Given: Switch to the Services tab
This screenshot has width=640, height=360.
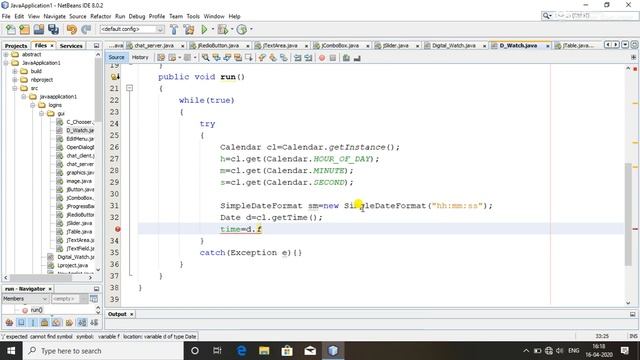Looking at the screenshot, I should pyautogui.click(x=71, y=46).
